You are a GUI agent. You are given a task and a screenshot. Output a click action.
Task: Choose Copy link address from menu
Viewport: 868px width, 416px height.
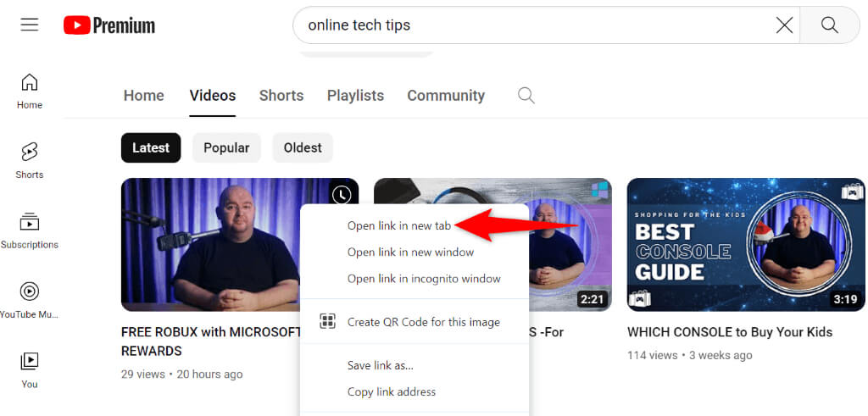click(x=391, y=391)
